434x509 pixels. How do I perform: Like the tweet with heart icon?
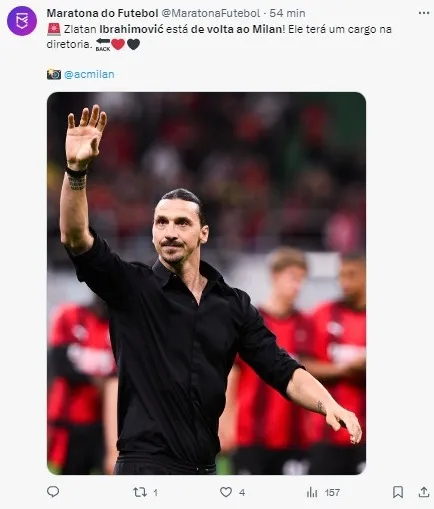226,492
